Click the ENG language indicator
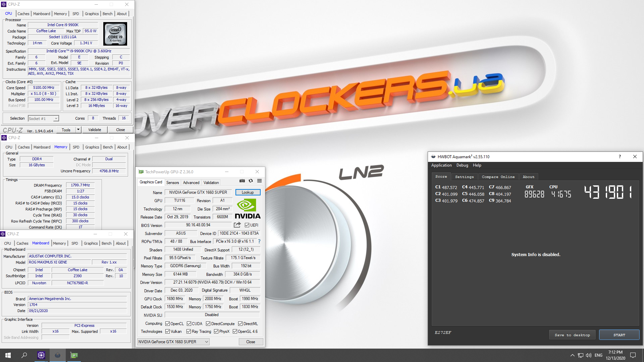The image size is (644, 362). point(598,355)
